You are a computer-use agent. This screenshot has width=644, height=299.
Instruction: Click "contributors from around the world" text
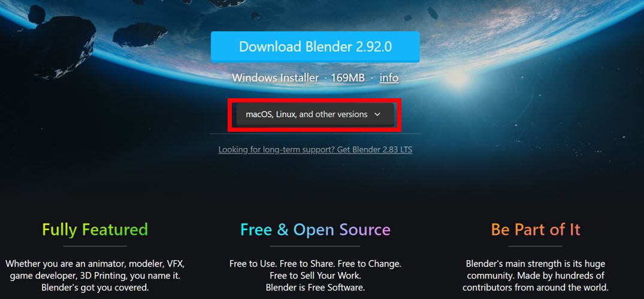[x=535, y=286]
